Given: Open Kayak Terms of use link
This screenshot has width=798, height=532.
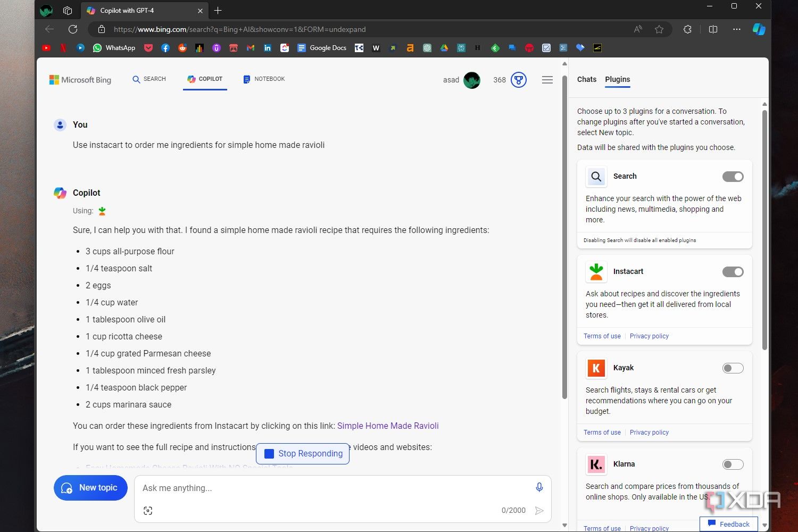Looking at the screenshot, I should tap(602, 433).
